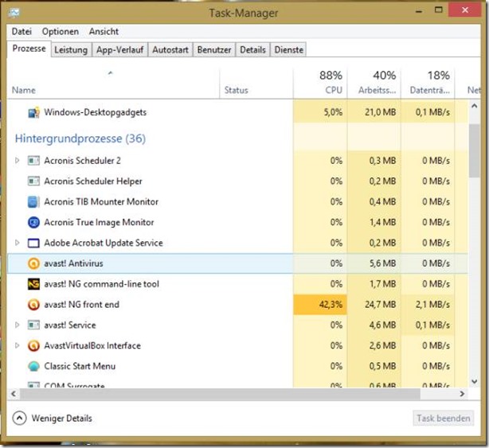
Task: Select the avast! Antivirus row name
Action: point(73,263)
